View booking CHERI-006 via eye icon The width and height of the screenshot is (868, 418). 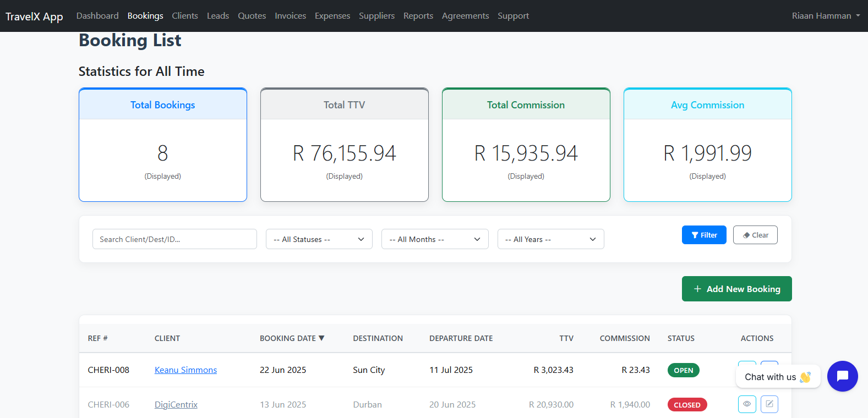coord(747,404)
